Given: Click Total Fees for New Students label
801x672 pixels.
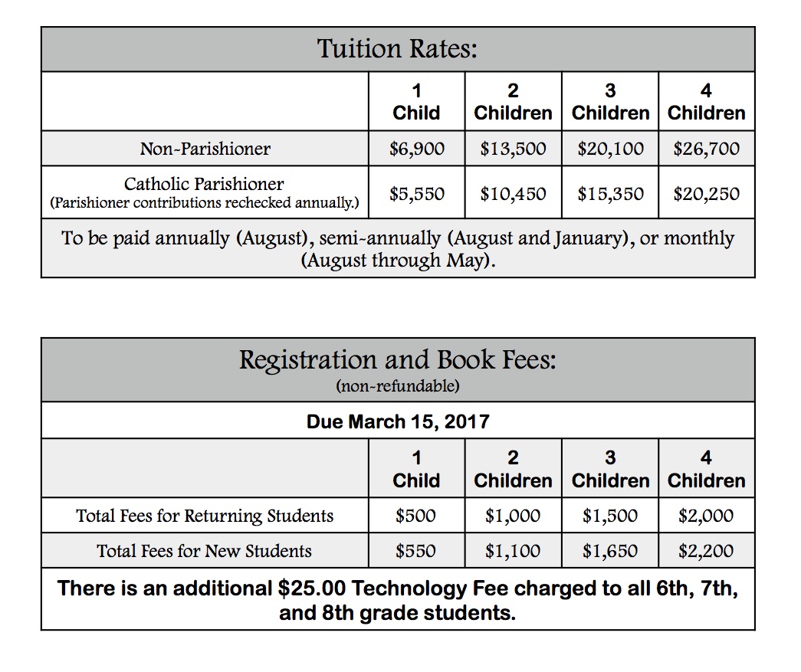Looking at the screenshot, I should [204, 551].
